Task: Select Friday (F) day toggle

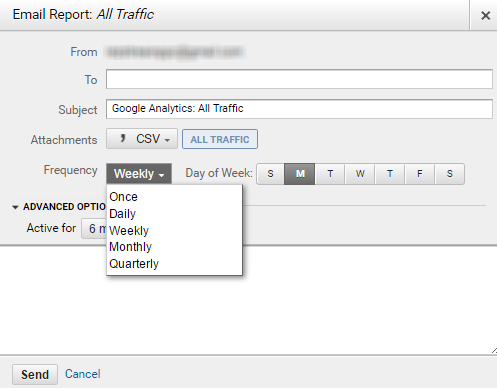Action: 420,174
